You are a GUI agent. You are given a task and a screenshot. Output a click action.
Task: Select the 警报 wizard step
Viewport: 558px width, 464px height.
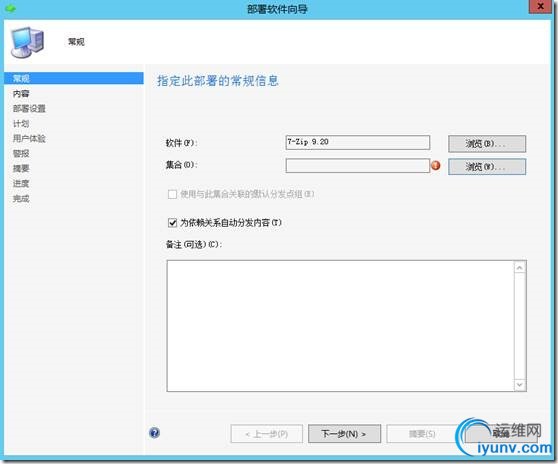point(21,153)
